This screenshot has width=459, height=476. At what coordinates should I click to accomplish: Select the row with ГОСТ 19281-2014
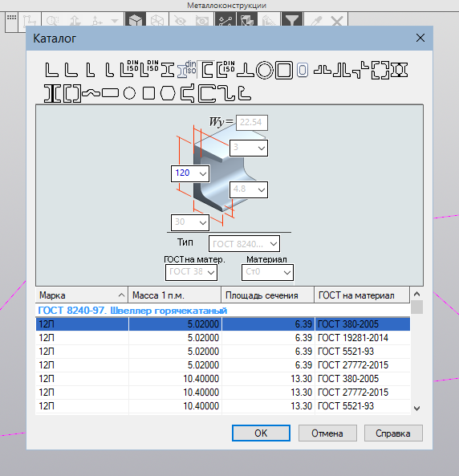(x=223, y=338)
